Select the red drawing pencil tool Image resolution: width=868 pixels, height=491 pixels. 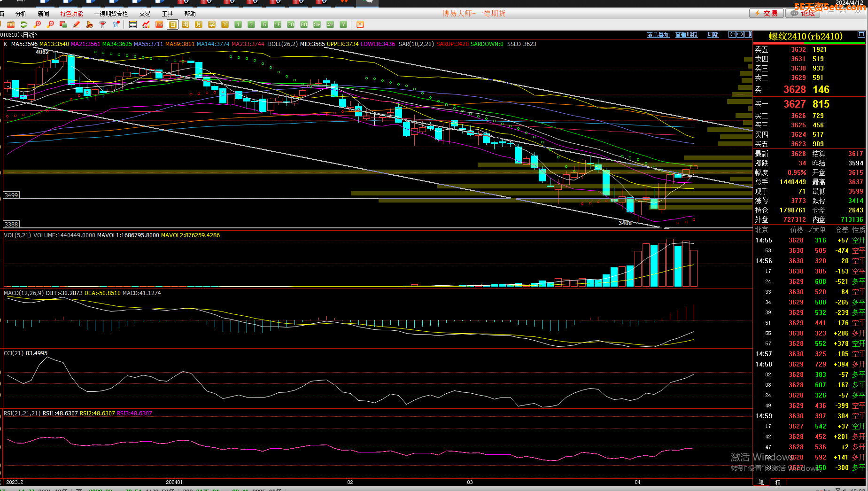coord(77,24)
